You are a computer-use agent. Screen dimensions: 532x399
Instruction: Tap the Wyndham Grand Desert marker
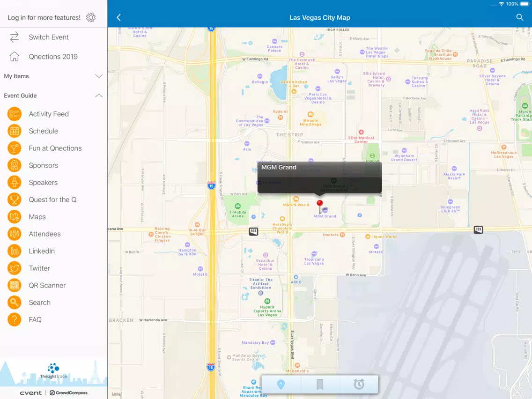point(404,150)
